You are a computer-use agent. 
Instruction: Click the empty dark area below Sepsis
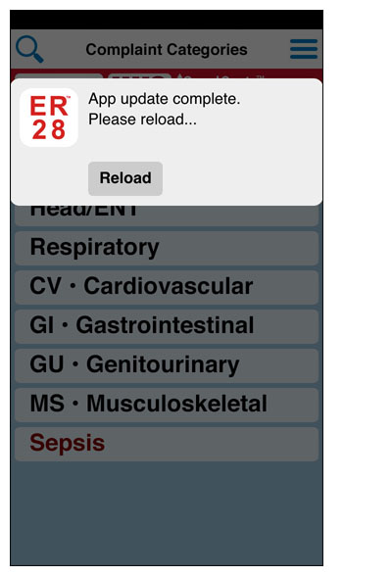click(167, 513)
